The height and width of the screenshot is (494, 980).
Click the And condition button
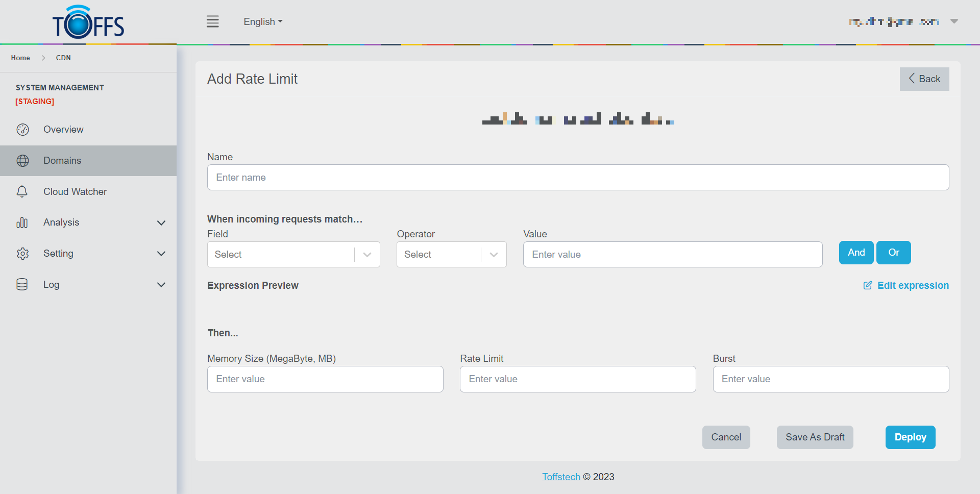pos(856,253)
